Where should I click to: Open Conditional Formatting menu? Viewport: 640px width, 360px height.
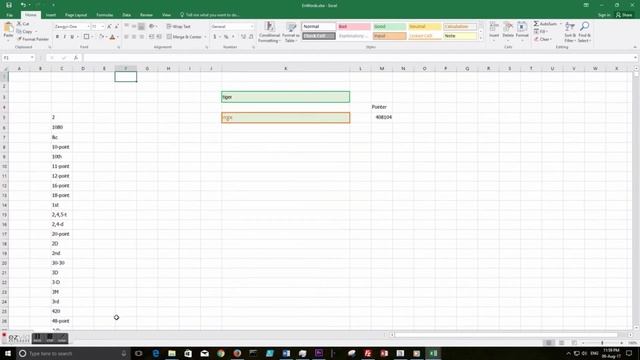(269, 32)
